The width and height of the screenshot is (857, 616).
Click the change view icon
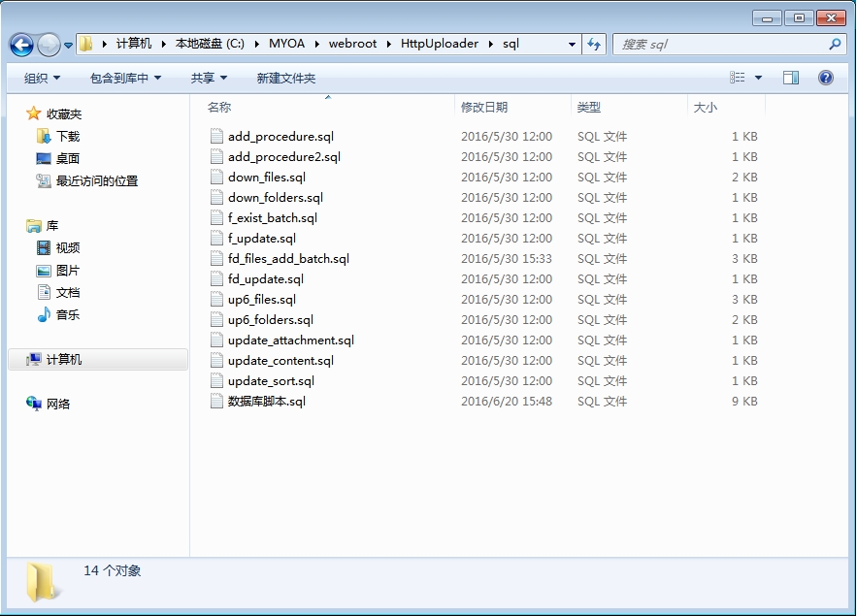(737, 78)
